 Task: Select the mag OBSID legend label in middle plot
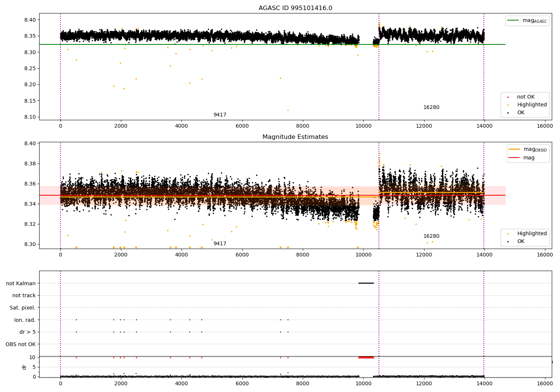point(535,149)
